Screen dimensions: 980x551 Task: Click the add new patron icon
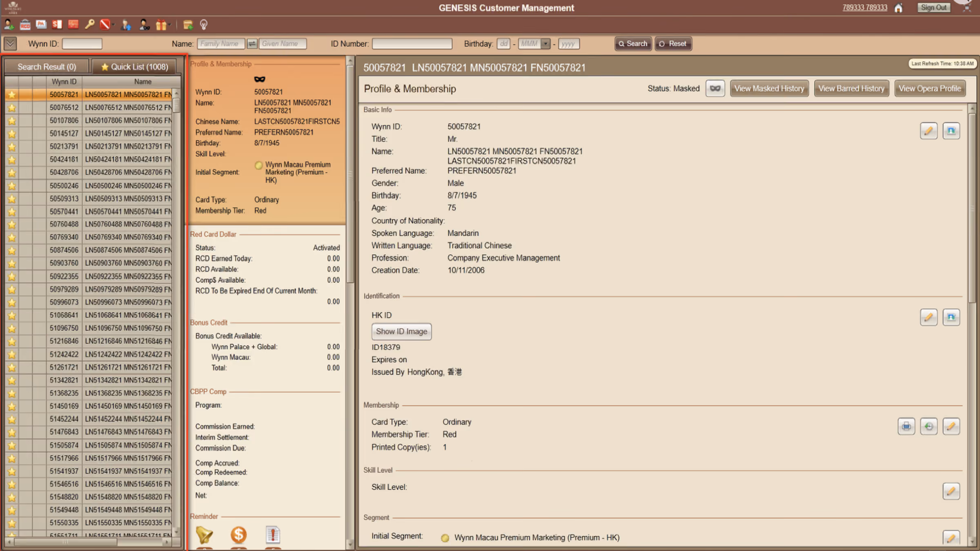tap(9, 25)
